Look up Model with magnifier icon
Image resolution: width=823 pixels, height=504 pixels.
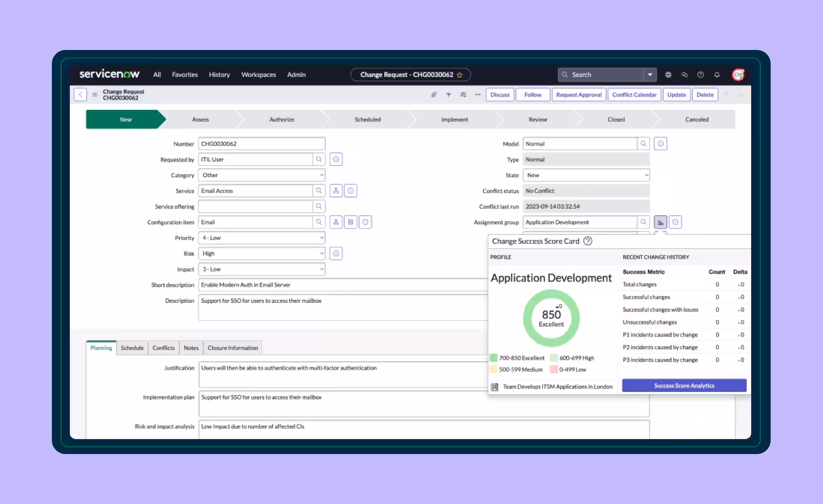[x=643, y=144]
